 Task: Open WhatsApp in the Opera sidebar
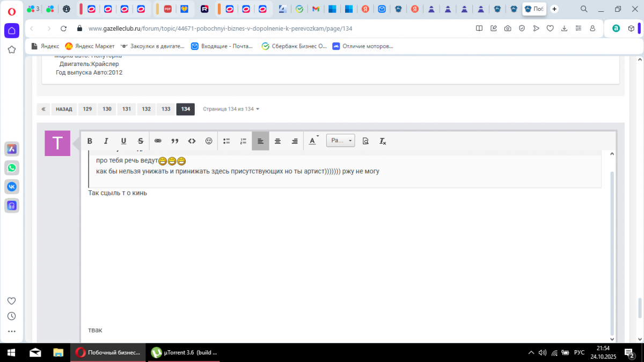click(x=12, y=168)
